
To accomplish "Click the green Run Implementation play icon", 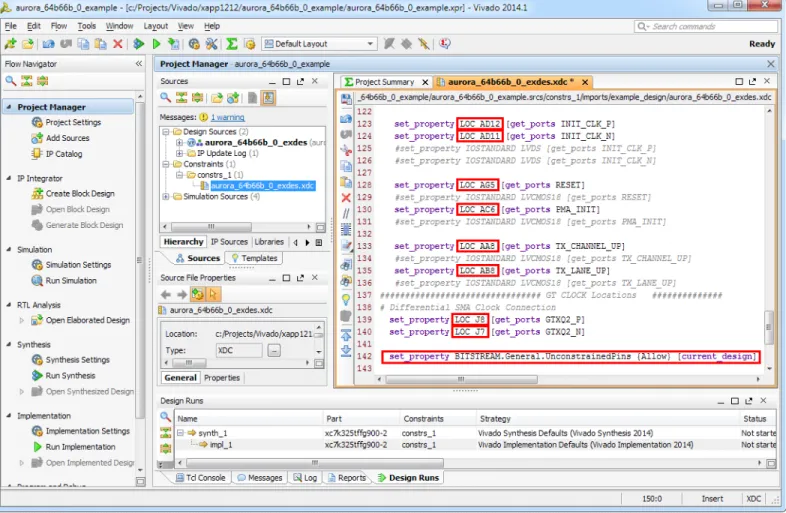I will click(156, 44).
